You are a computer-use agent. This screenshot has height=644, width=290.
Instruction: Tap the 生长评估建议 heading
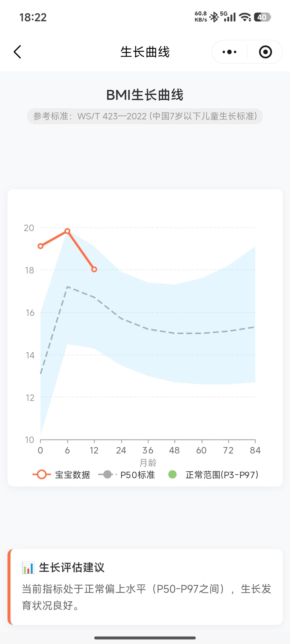pos(72,568)
